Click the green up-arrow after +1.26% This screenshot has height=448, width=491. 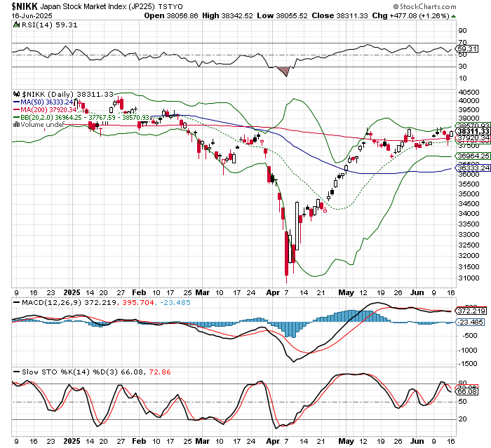click(453, 16)
